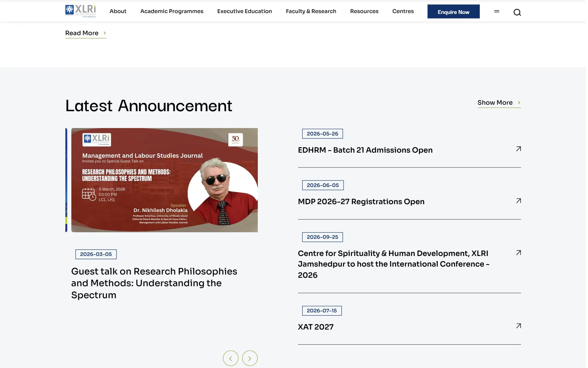
Task: Click chevron next to Read More
Action: click(x=105, y=33)
